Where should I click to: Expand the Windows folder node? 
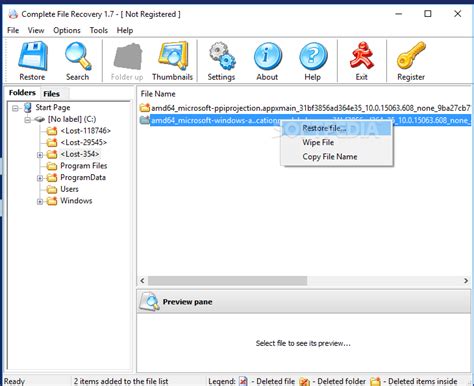click(x=40, y=201)
